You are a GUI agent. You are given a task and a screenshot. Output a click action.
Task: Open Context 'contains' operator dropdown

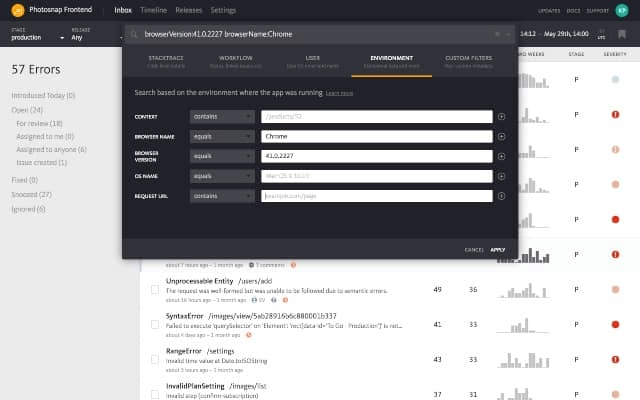(222, 117)
